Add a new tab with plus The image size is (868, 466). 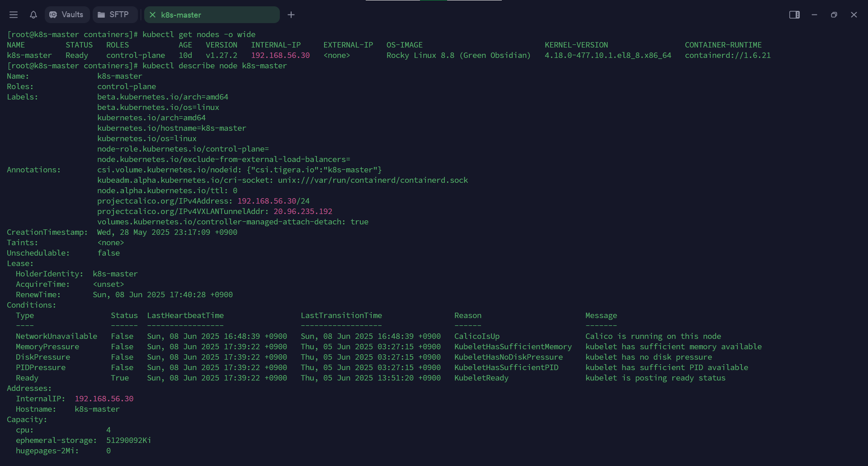click(x=291, y=15)
